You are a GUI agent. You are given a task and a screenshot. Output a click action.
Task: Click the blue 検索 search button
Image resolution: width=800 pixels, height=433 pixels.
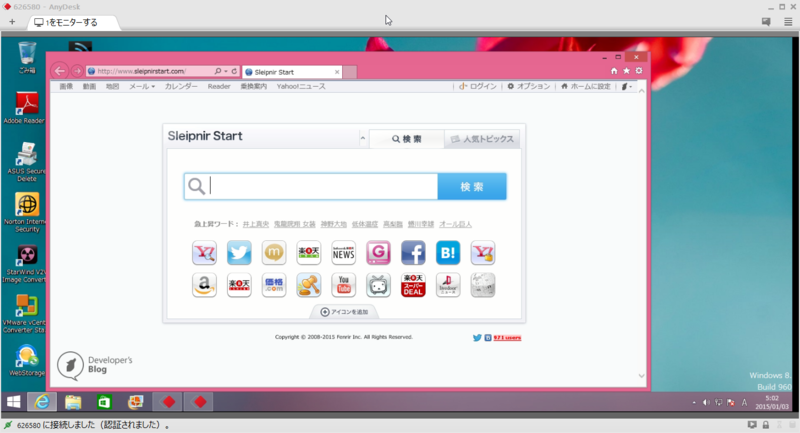[472, 187]
